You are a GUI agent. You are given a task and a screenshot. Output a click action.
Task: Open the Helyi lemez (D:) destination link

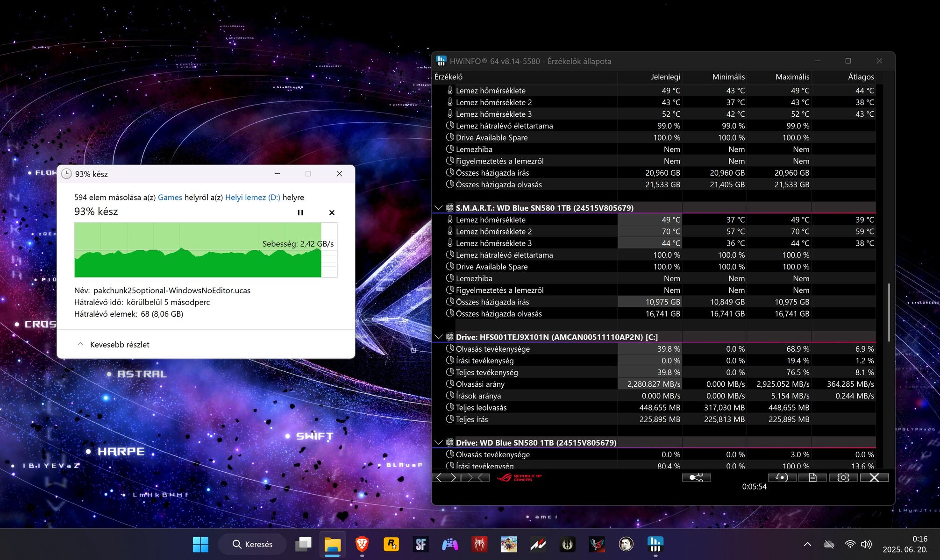(x=253, y=197)
